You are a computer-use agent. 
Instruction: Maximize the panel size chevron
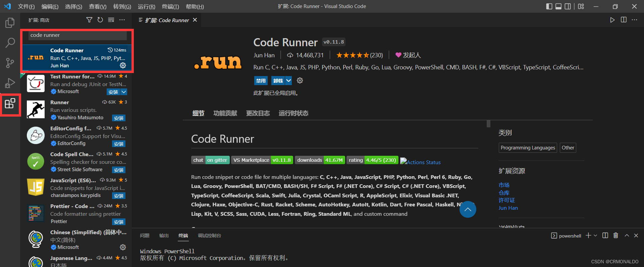point(627,236)
